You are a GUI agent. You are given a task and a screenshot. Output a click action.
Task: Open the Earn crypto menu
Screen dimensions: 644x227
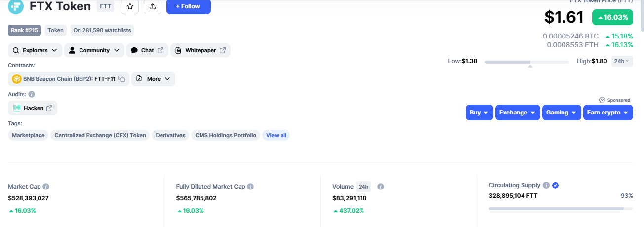click(607, 113)
